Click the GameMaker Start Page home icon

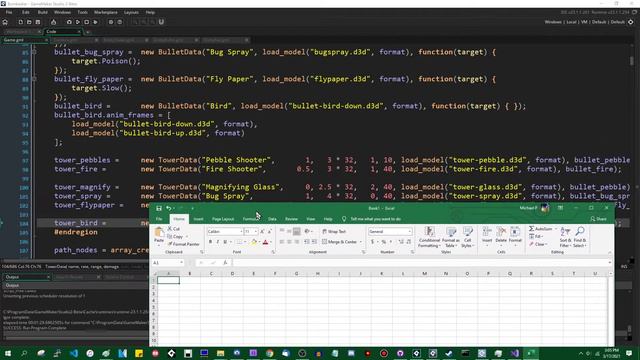tap(5, 22)
